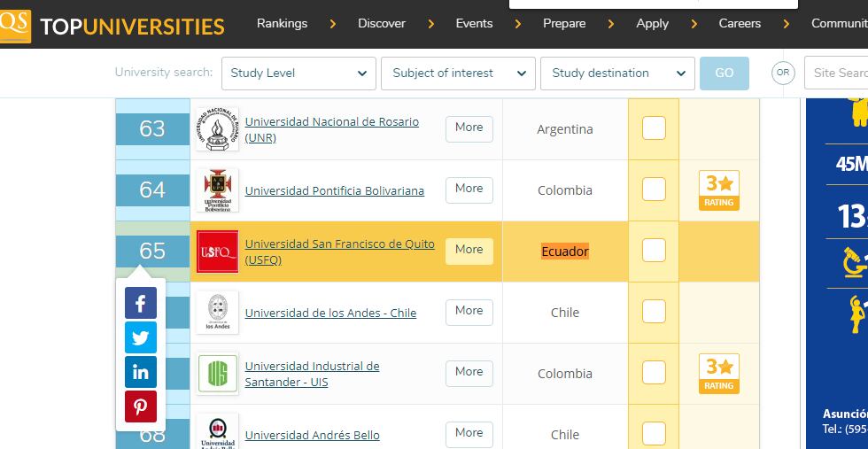This screenshot has width=868, height=449.
Task: Open Universidad Nacional de Rosario logo
Action: click(217, 129)
